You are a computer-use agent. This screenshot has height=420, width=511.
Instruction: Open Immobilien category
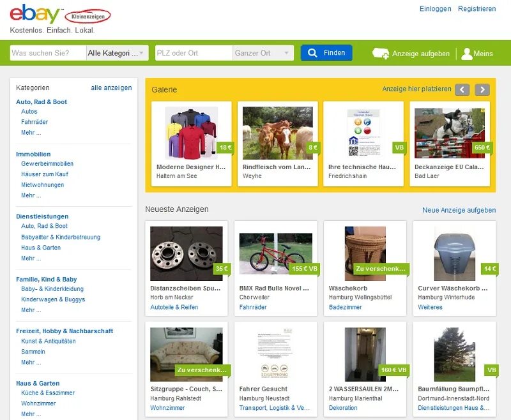(x=33, y=154)
